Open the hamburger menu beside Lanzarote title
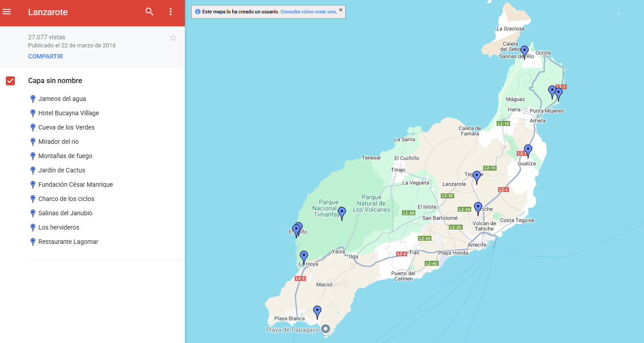644x343 pixels. pos(7,12)
